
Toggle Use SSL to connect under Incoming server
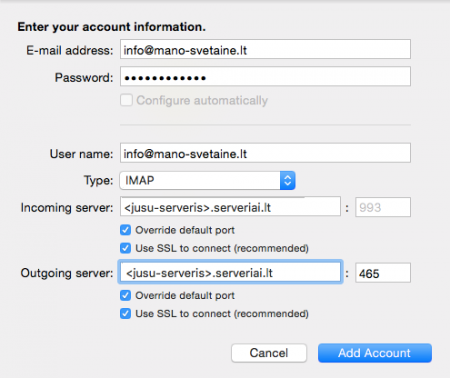point(126,248)
